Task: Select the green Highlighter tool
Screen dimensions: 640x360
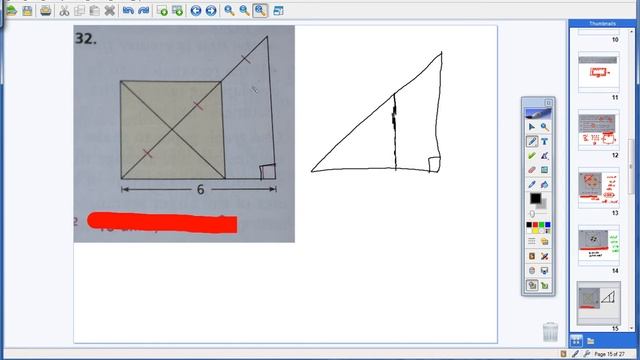Action: (x=531, y=156)
